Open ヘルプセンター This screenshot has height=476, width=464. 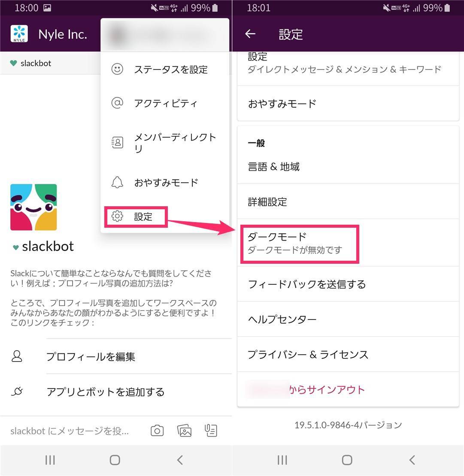tap(348, 319)
